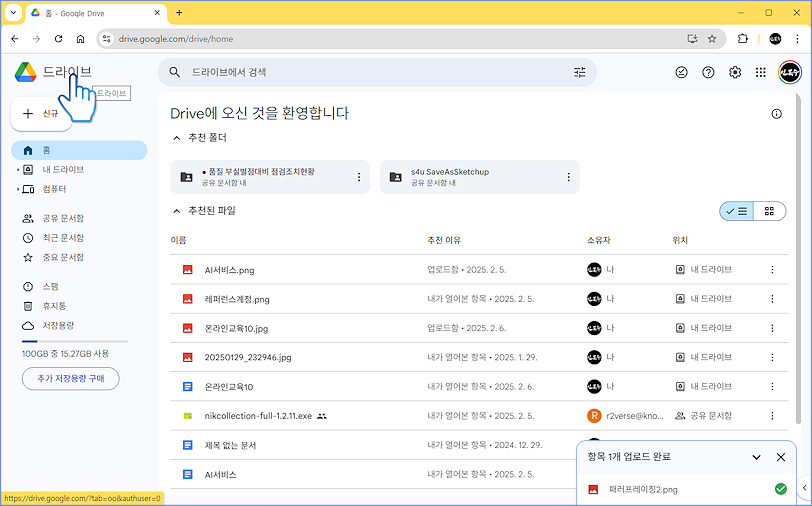Open the help question mark icon
The height and width of the screenshot is (506, 812).
pyautogui.click(x=708, y=73)
